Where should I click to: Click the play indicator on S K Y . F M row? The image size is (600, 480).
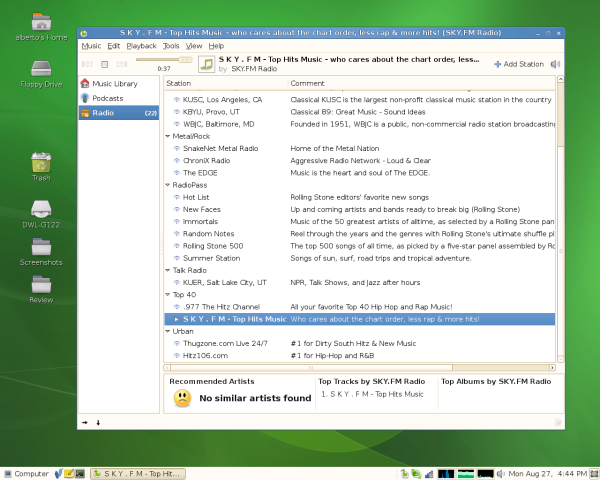[x=176, y=319]
